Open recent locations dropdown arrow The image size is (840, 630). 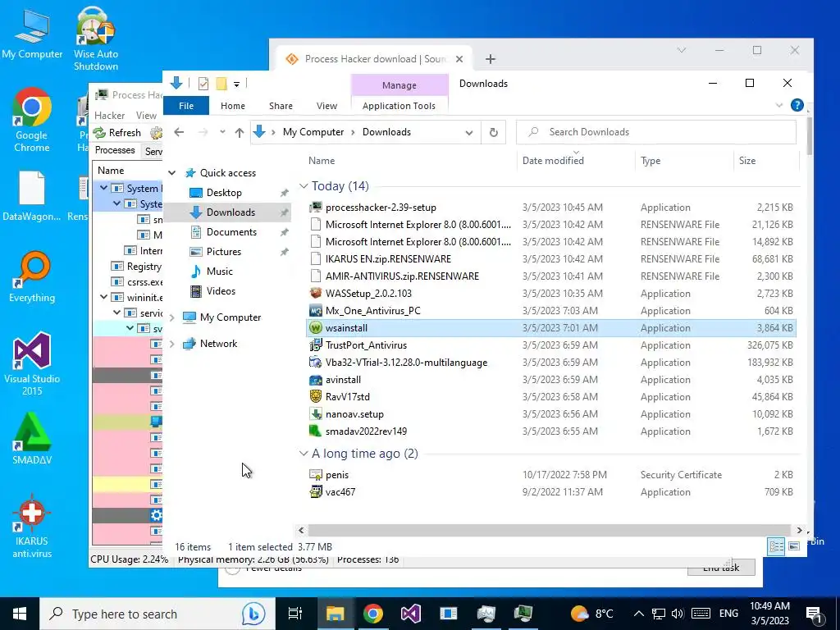(x=222, y=132)
